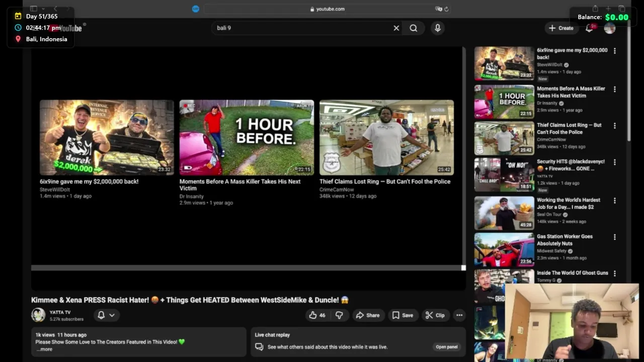Toggle the subscription notification bell for YATTA TV
This screenshot has height=362, width=644.
(x=101, y=315)
